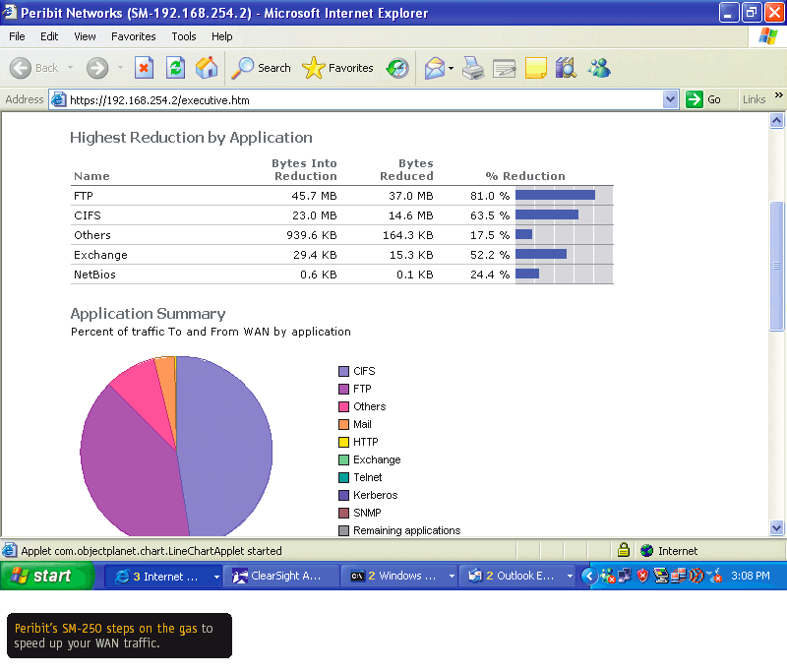787x672 pixels.
Task: Click the 3:08 PM taskbar clock
Action: [x=750, y=576]
